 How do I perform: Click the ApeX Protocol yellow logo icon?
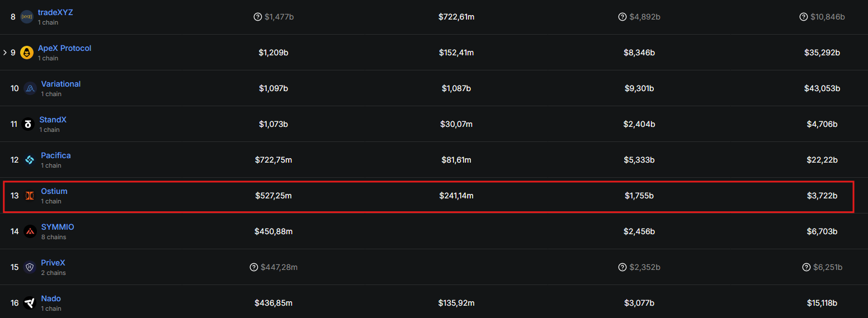pos(27,53)
